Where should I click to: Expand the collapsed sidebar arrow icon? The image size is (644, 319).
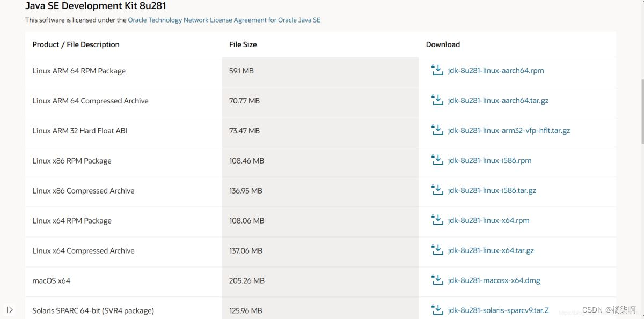(x=10, y=310)
